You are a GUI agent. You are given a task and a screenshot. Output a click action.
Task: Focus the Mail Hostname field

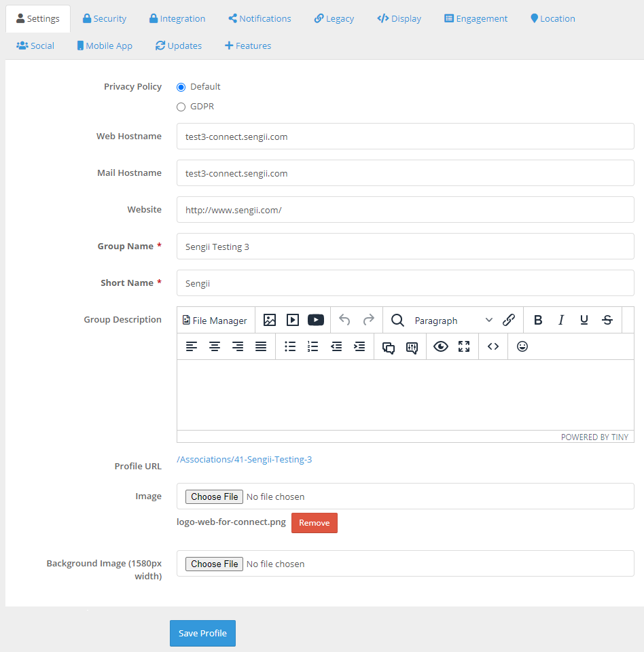pyautogui.click(x=405, y=173)
